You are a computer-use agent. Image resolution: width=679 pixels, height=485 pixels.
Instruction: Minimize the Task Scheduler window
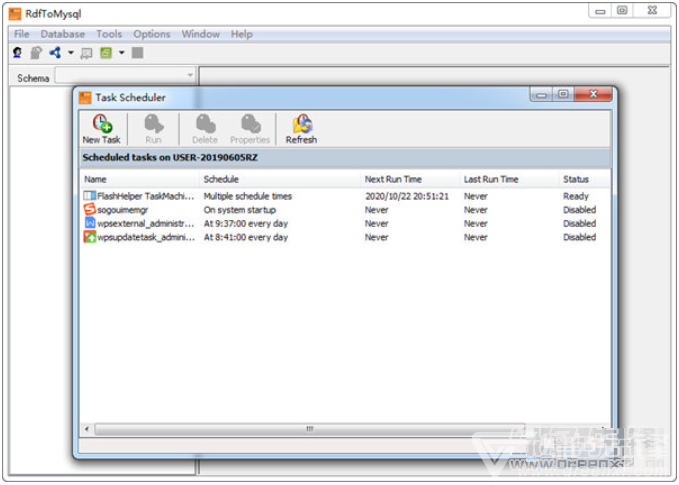point(541,94)
